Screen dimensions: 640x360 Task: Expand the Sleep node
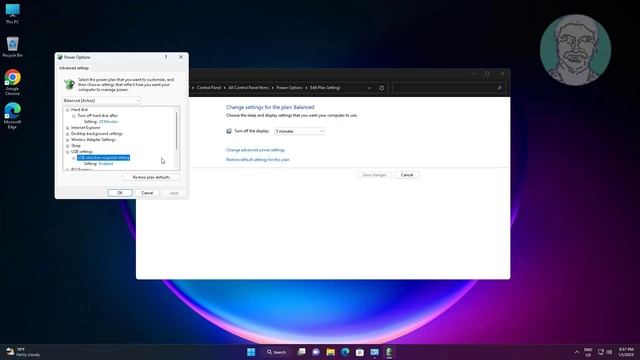point(68,146)
